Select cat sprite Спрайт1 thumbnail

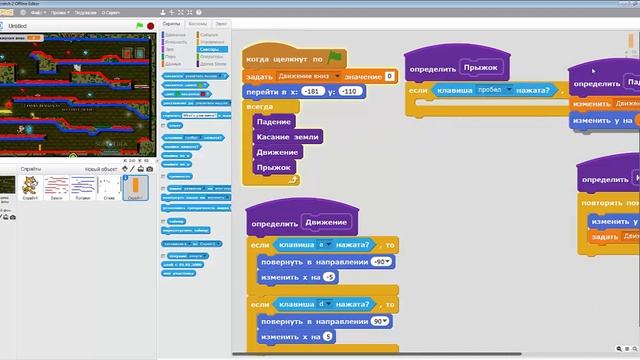pos(30,188)
